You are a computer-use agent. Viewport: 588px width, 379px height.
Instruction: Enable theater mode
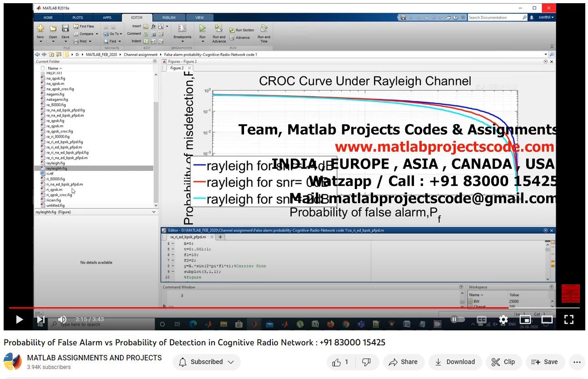(547, 319)
